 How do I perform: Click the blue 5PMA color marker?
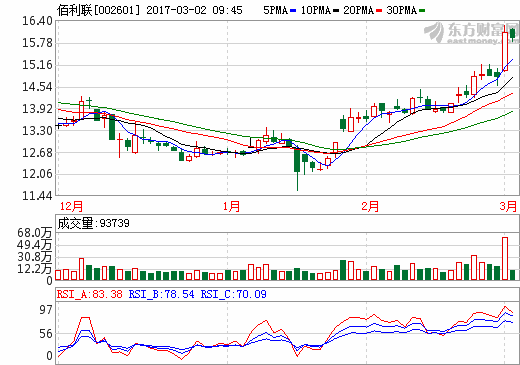293,11
